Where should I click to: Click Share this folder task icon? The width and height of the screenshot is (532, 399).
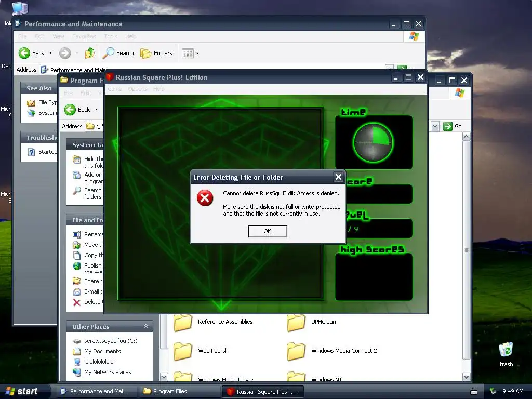pyautogui.click(x=77, y=281)
